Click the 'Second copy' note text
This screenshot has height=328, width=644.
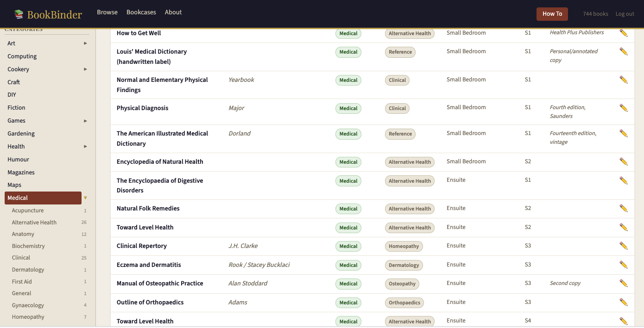click(565, 283)
